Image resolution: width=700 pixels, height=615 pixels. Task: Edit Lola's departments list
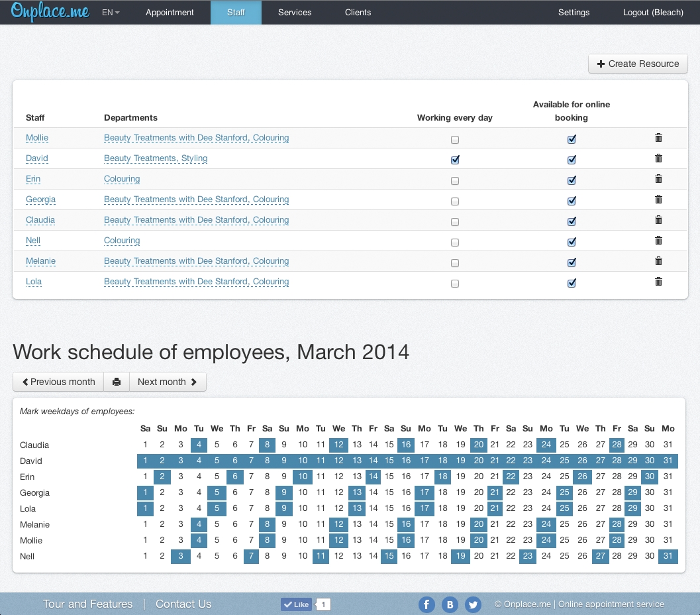tap(197, 282)
